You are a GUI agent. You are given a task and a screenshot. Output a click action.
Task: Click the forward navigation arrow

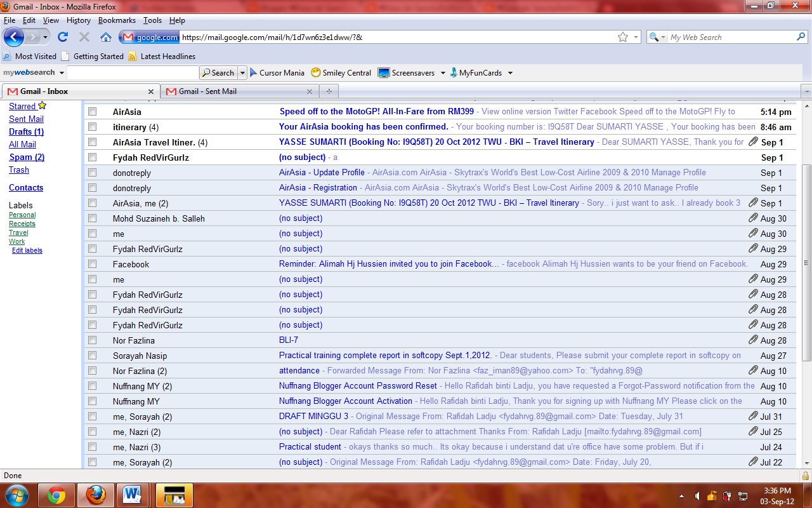click(x=33, y=37)
